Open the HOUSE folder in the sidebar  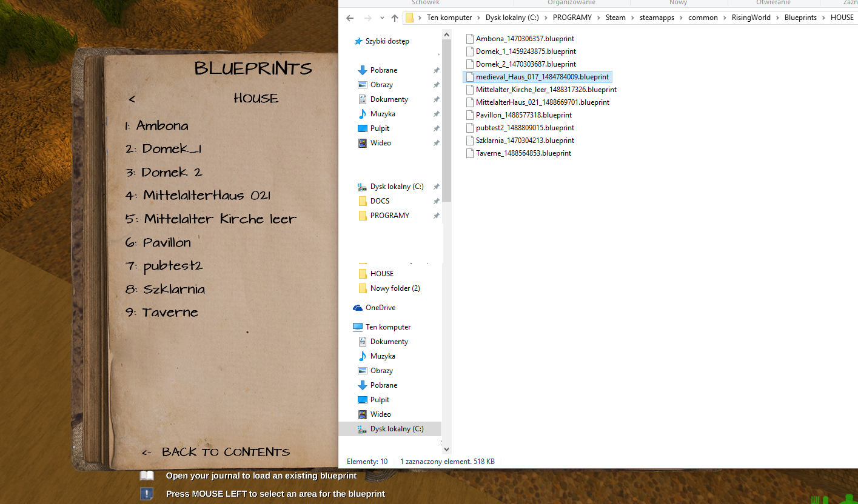381,274
